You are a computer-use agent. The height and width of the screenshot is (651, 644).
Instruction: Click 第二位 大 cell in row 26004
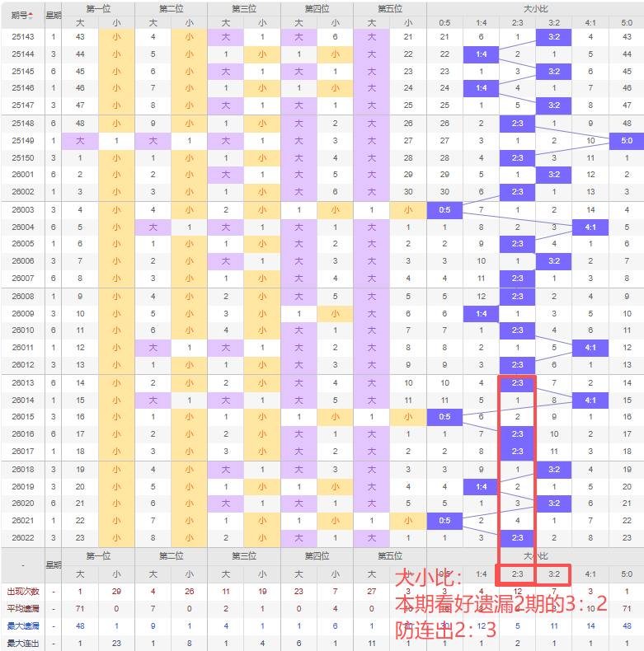pos(153,227)
